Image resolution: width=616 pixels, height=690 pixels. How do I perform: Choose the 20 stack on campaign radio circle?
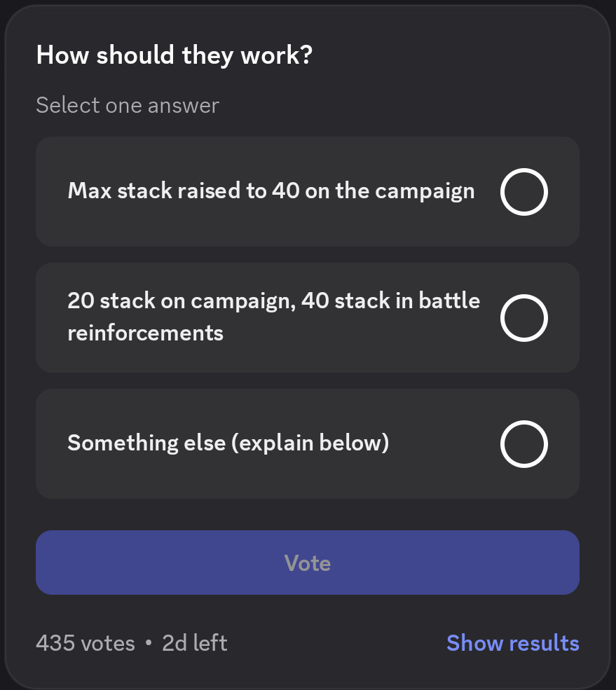pos(523,318)
